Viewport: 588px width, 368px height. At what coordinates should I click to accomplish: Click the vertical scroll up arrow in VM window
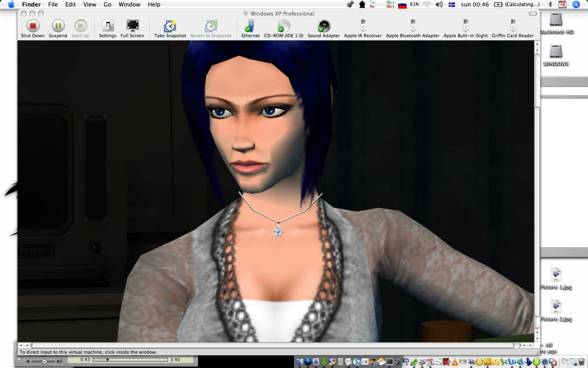pyautogui.click(x=537, y=44)
